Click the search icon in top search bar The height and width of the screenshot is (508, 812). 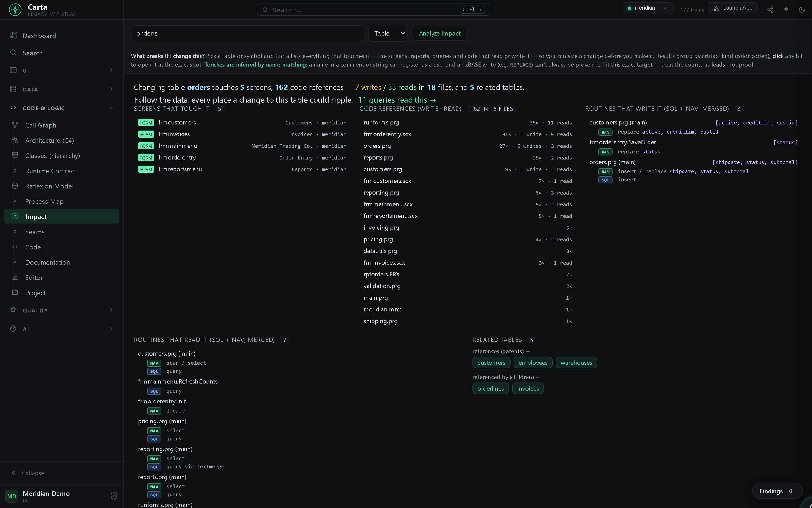pyautogui.click(x=265, y=10)
